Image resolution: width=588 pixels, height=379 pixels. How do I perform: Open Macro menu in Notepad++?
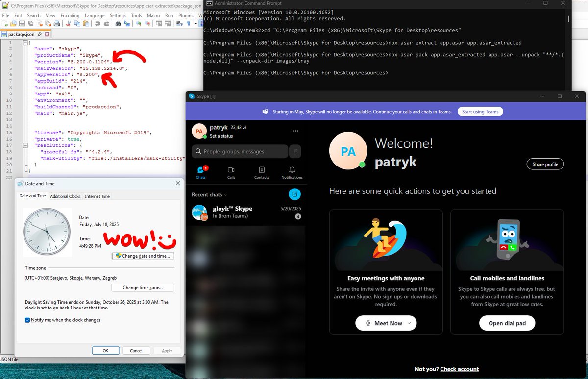point(153,15)
